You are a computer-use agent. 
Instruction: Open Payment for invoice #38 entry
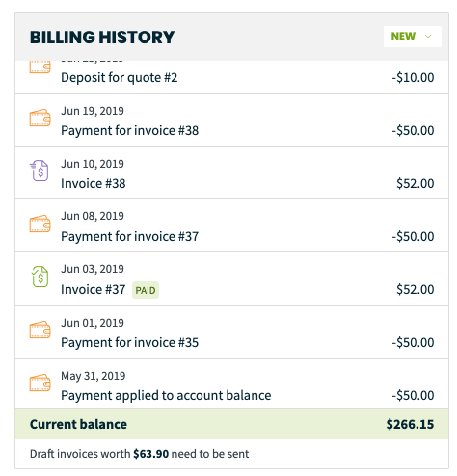pyautogui.click(x=231, y=120)
